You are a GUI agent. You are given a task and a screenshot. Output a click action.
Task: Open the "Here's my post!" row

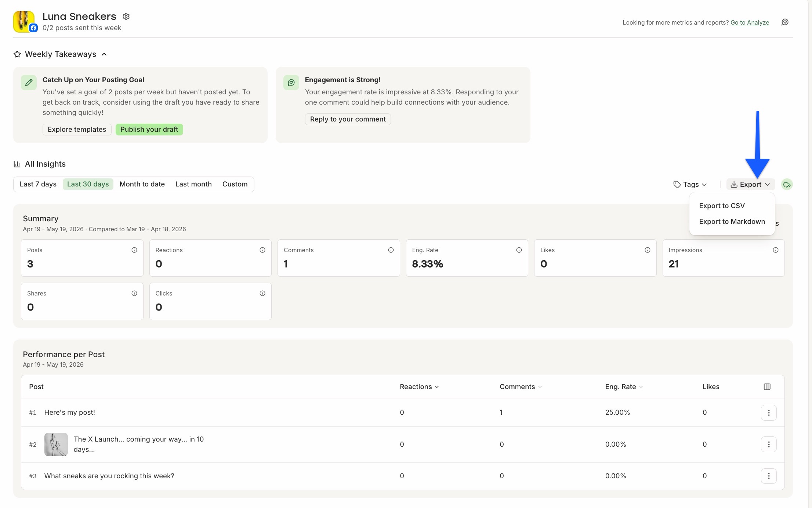click(x=403, y=413)
